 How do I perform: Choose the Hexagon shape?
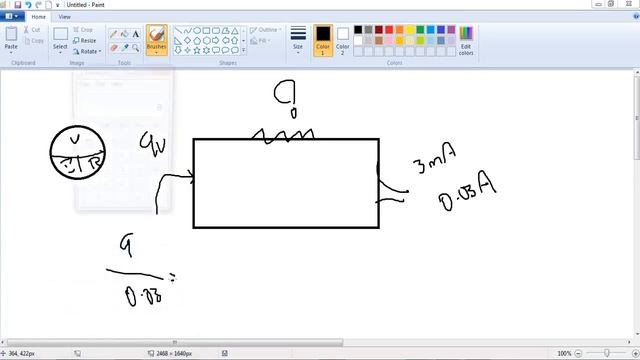coord(207,40)
